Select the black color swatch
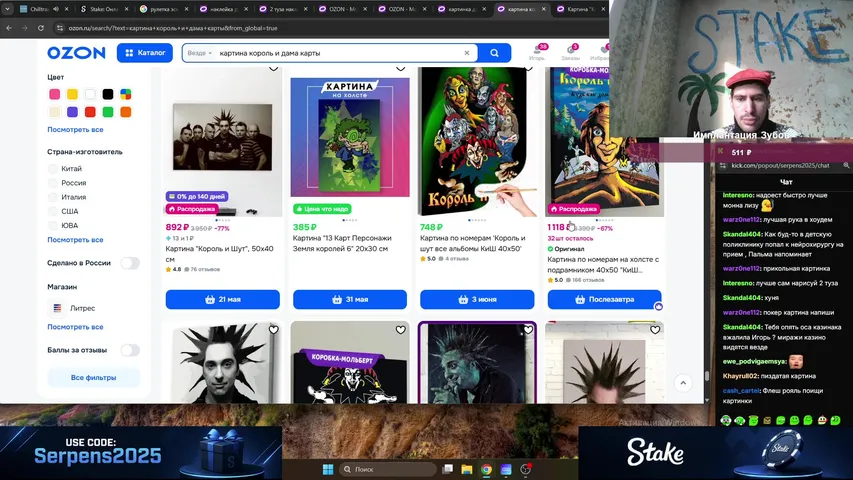853x480 pixels. click(108, 94)
